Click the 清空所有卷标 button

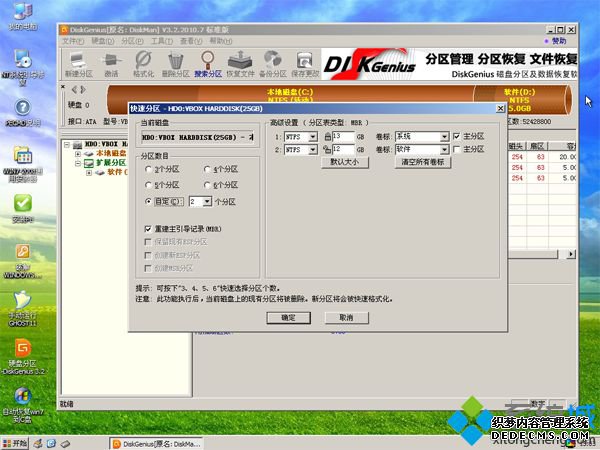[x=422, y=161]
